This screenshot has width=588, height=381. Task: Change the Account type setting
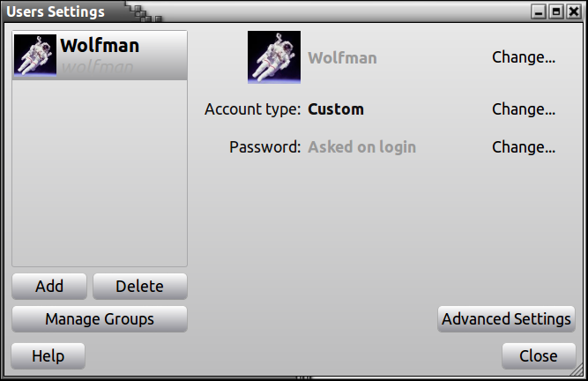(x=524, y=109)
